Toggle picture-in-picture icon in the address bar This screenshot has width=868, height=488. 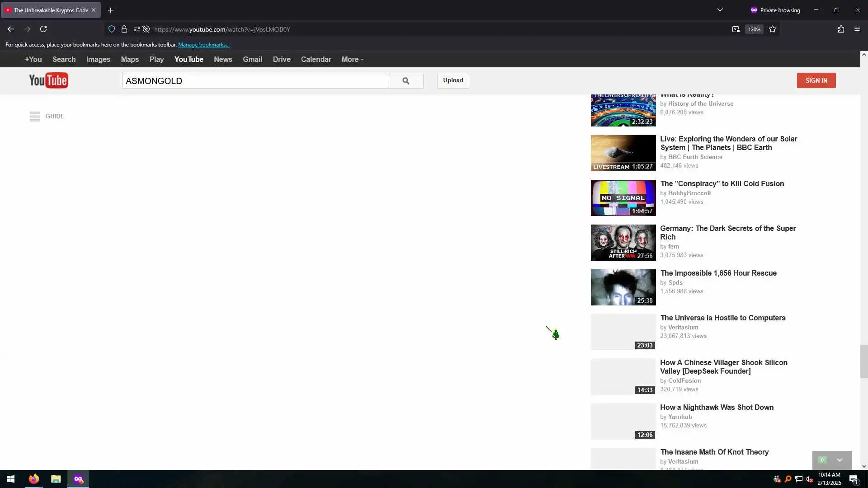(x=736, y=29)
